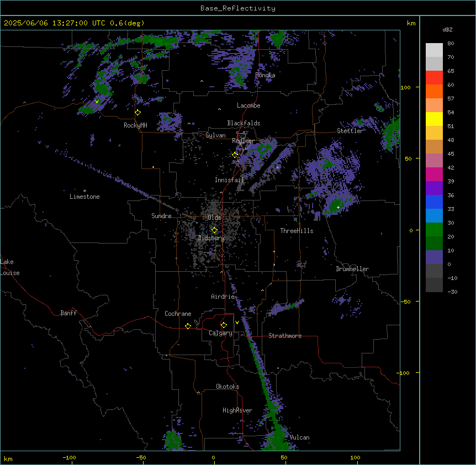Image resolution: width=476 pixels, height=465 pixels.
Task: Click the yellow diamond marker below RedDeer
Action: click(235, 155)
